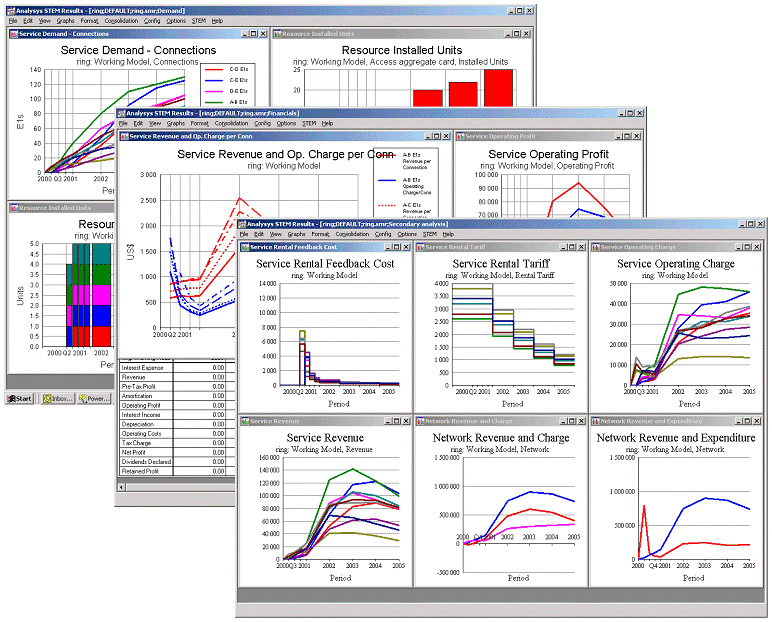Open the Inbox taskbar button
The image size is (772, 622).
pos(56,398)
